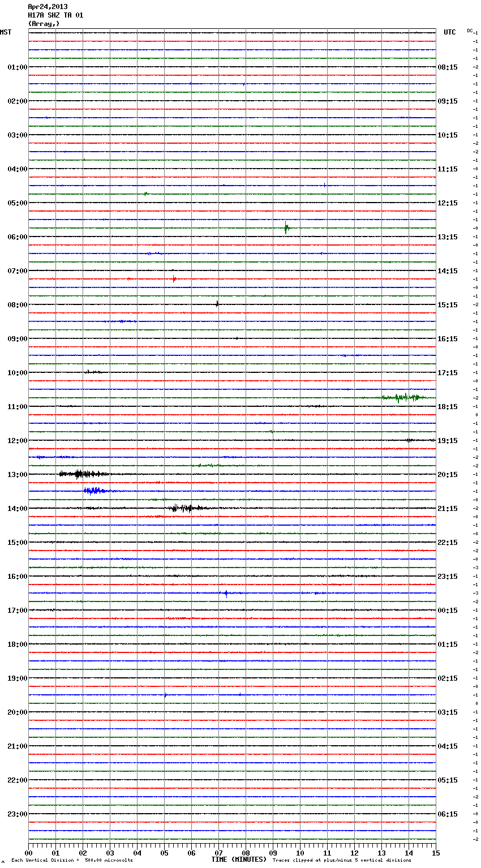Click the green spike just above 06:00 trace
Viewport: 481px width, 868px height.
tap(286, 228)
